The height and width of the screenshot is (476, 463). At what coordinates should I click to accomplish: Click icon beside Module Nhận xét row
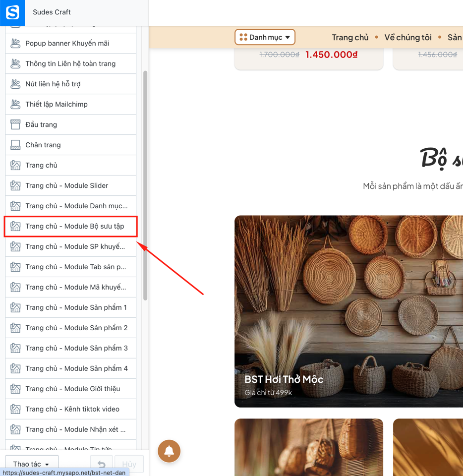(x=15, y=430)
